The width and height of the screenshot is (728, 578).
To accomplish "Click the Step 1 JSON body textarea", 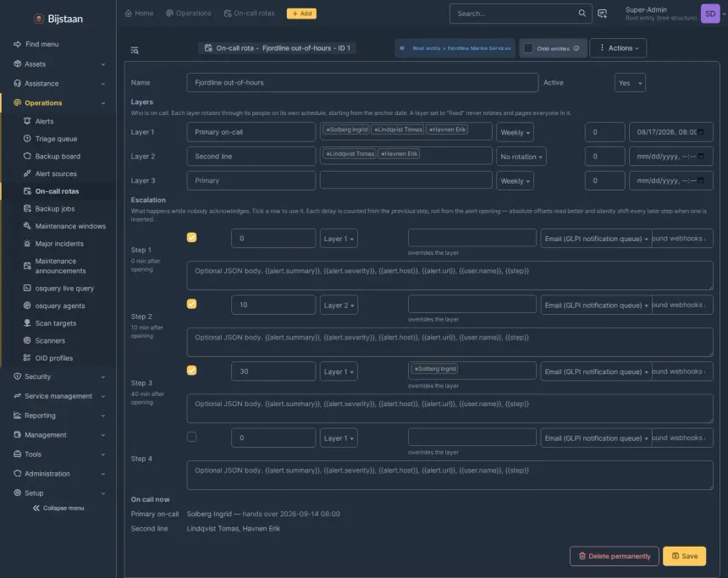I will tap(449, 276).
